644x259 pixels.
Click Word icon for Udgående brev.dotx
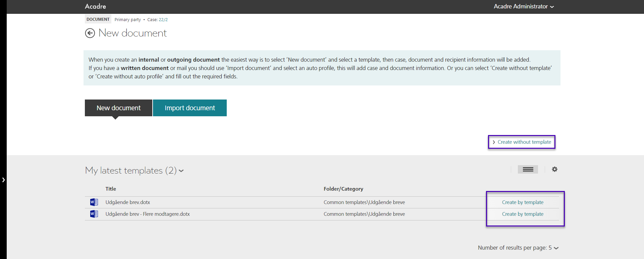coord(94,202)
